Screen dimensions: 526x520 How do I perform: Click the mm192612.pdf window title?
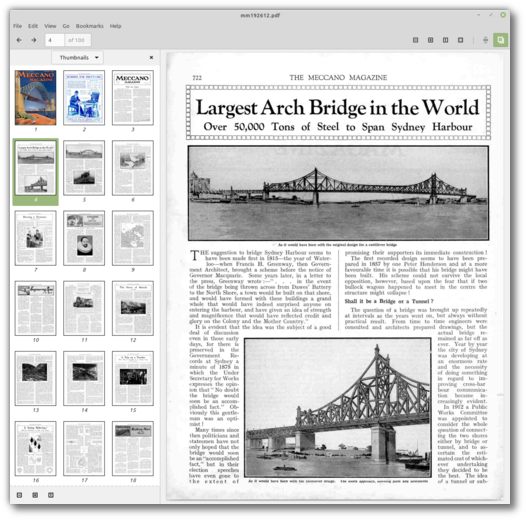coord(260,15)
